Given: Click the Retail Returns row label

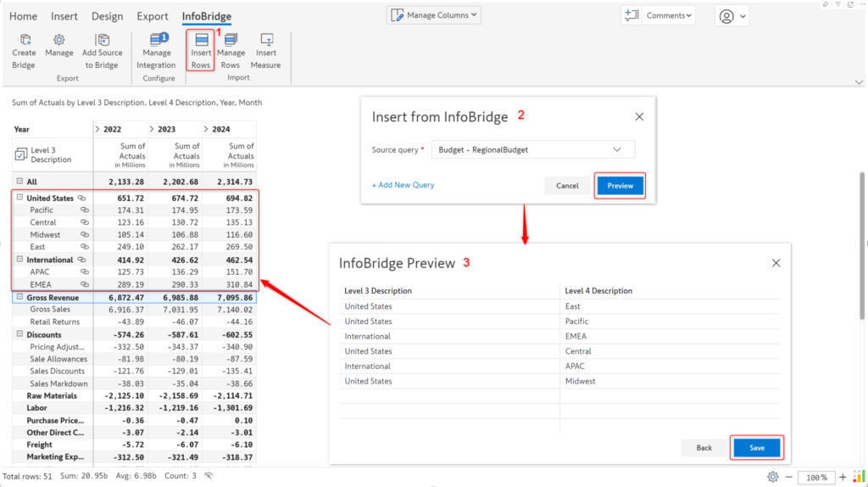Looking at the screenshot, I should coord(55,322).
